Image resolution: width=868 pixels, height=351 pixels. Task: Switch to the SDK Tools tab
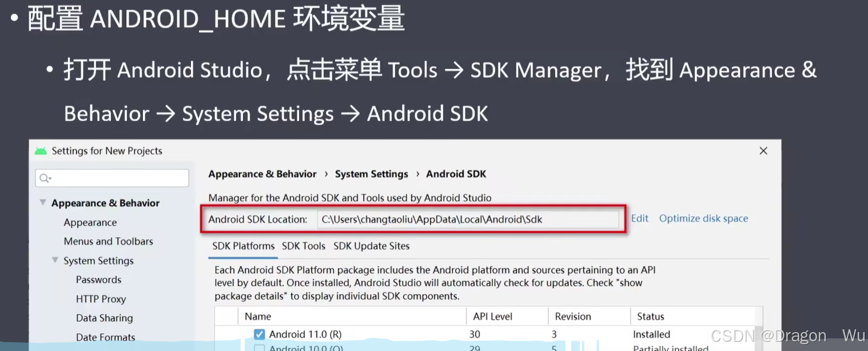303,246
